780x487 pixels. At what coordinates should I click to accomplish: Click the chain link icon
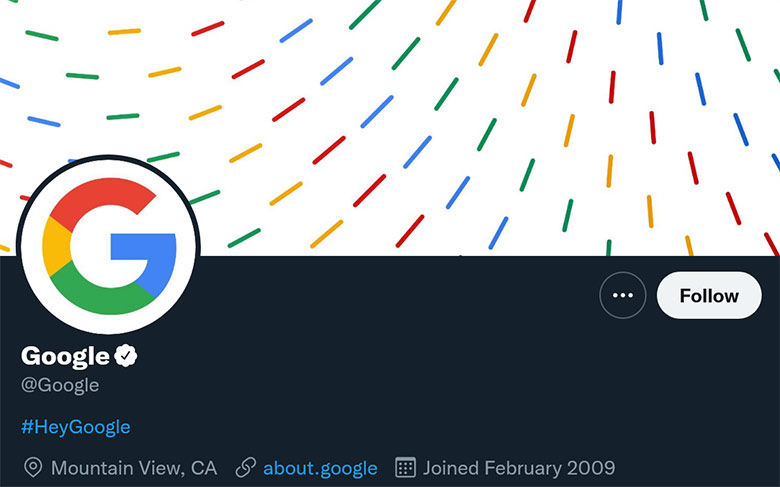pos(245,468)
